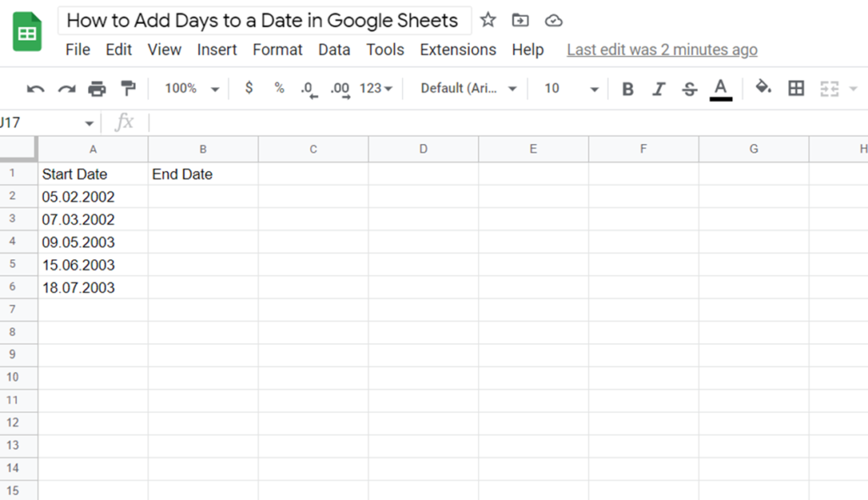This screenshot has width=868, height=500.
Task: Open the text color picker
Action: coord(721,89)
